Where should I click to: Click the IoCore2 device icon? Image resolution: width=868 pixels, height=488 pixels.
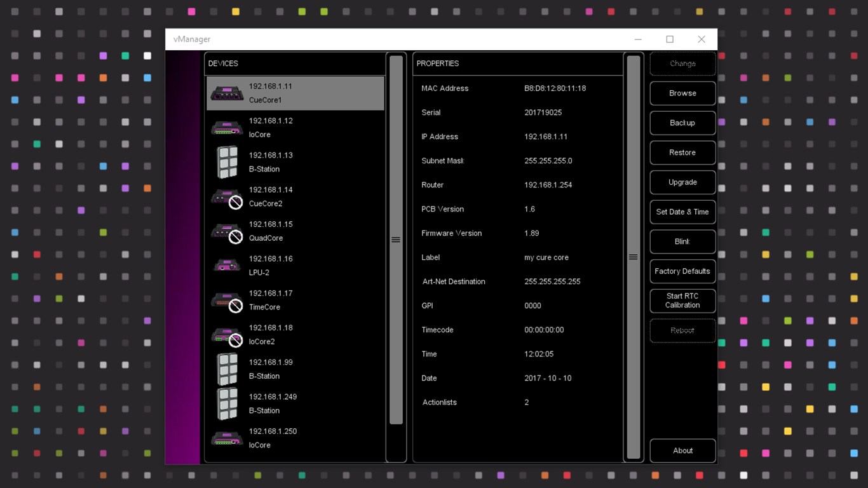point(227,335)
